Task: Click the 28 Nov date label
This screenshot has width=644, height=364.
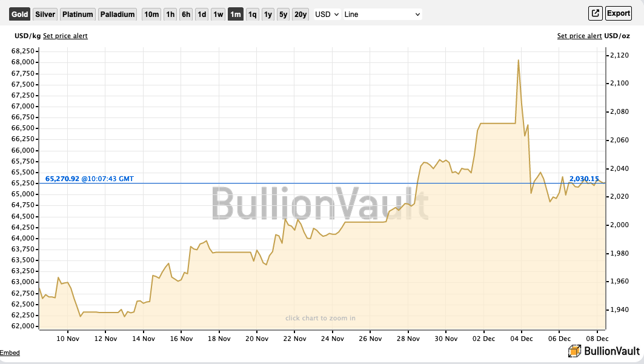Action: [408, 339]
